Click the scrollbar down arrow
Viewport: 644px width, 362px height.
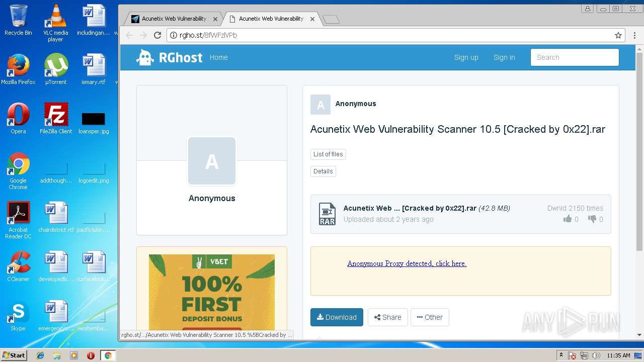[x=639, y=334]
